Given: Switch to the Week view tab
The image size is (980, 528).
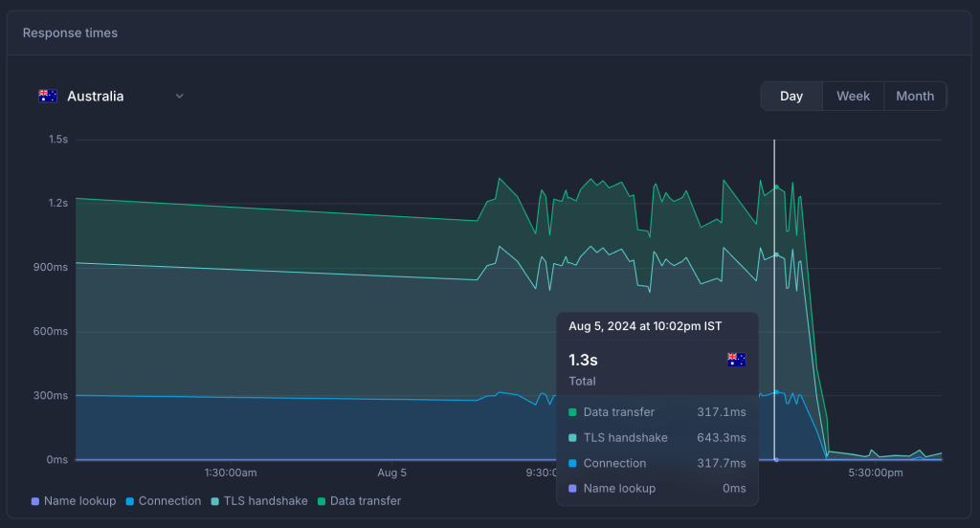Looking at the screenshot, I should click(853, 96).
